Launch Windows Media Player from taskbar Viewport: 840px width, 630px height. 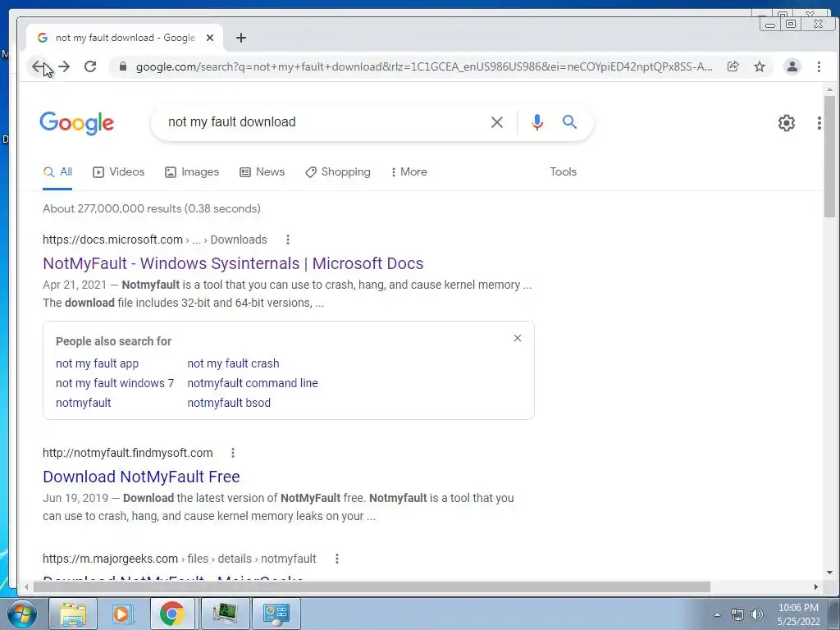tap(121, 614)
